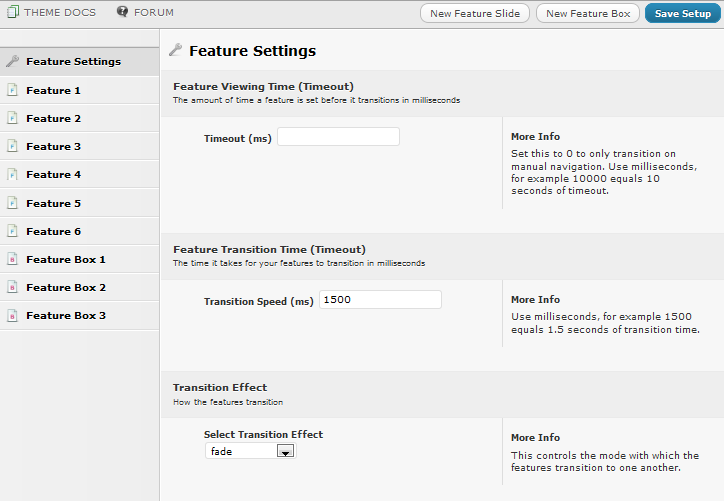Save the setup with Save Setup
Viewport: 724px width, 501px height.
coord(682,13)
